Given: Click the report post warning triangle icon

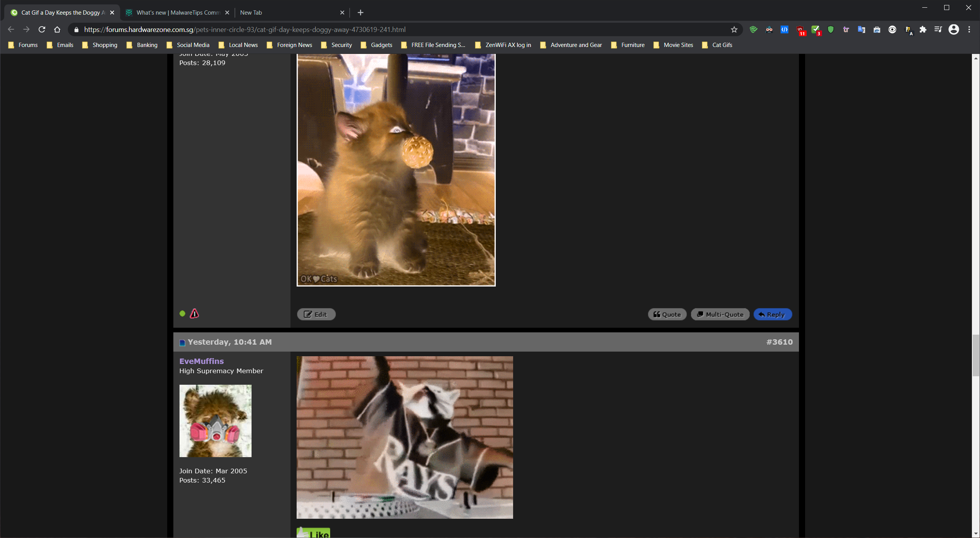Looking at the screenshot, I should 195,313.
